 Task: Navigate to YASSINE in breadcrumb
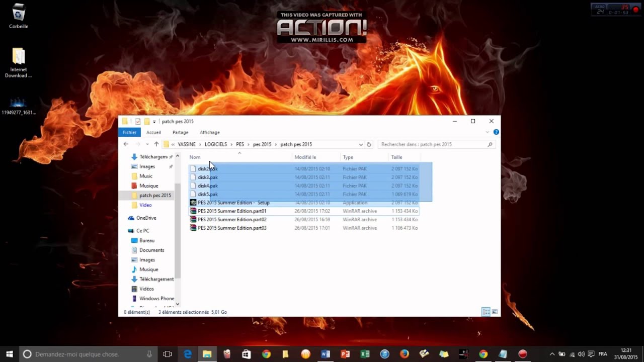tap(187, 144)
